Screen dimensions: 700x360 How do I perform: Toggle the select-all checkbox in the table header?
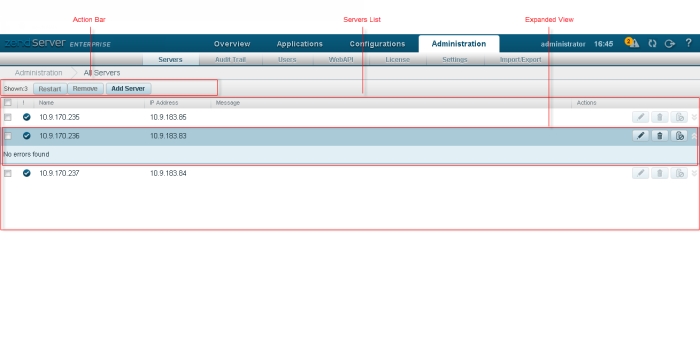point(8,103)
